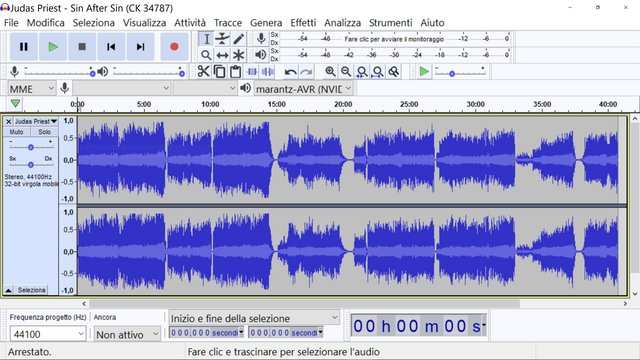
Task: Select the Envelope tool
Action: (222, 39)
